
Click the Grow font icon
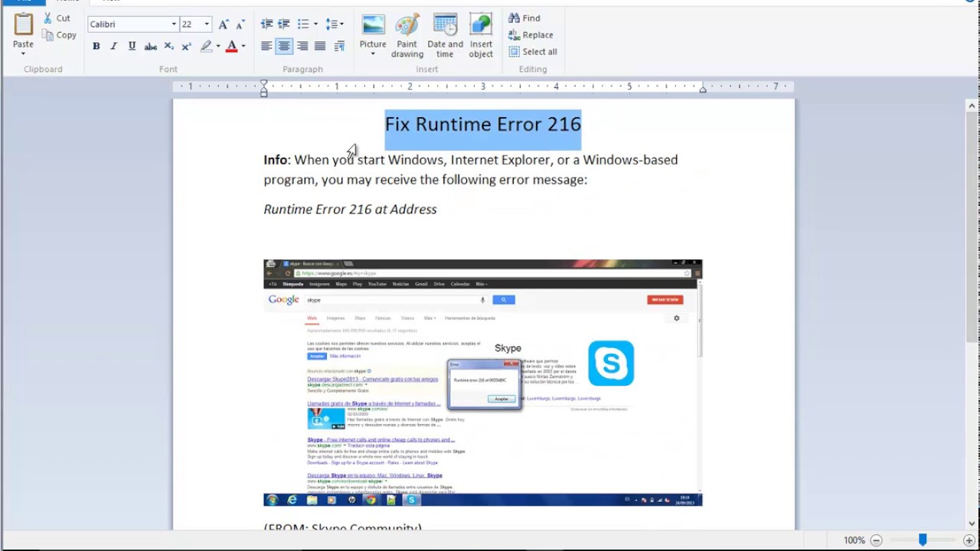click(224, 24)
